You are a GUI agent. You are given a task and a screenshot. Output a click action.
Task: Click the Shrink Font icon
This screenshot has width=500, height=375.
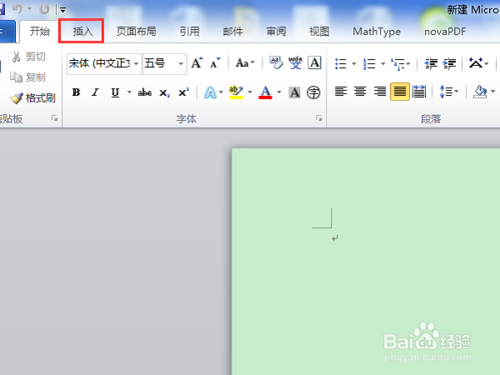coord(215,63)
